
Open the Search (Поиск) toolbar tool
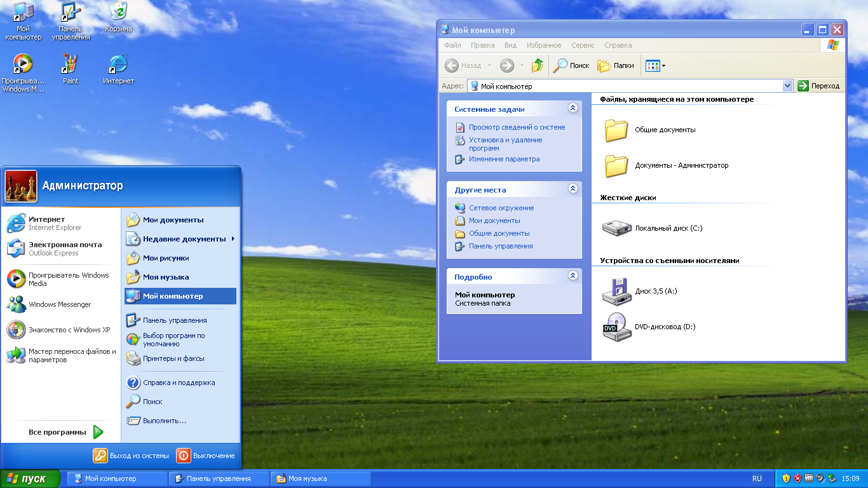[x=571, y=65]
